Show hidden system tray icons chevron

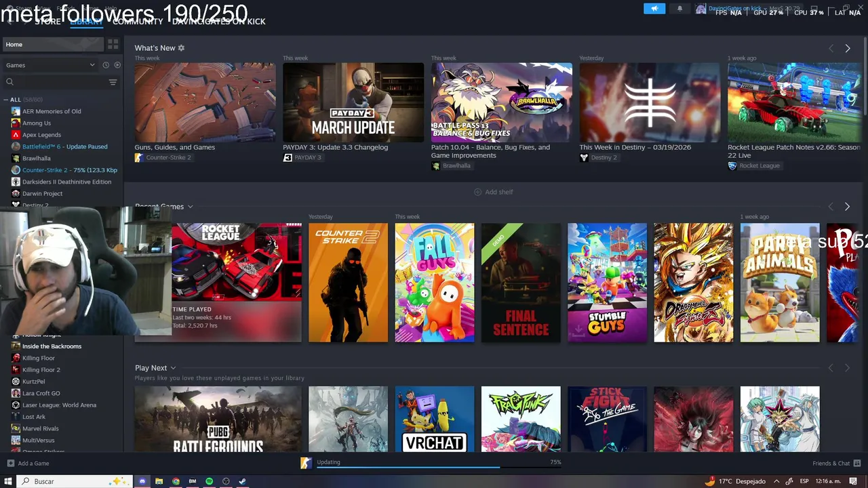pyautogui.click(x=776, y=481)
